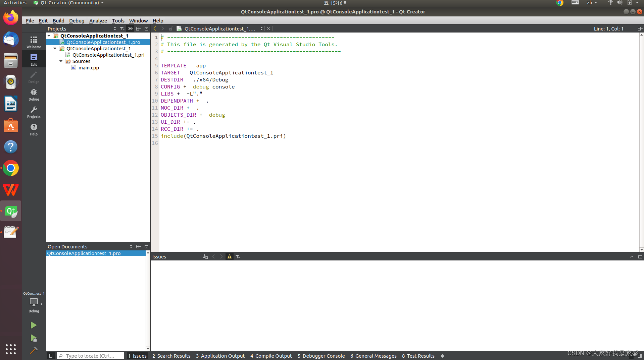The width and height of the screenshot is (644, 360).
Task: Open the Analyze menu
Action: [98, 21]
